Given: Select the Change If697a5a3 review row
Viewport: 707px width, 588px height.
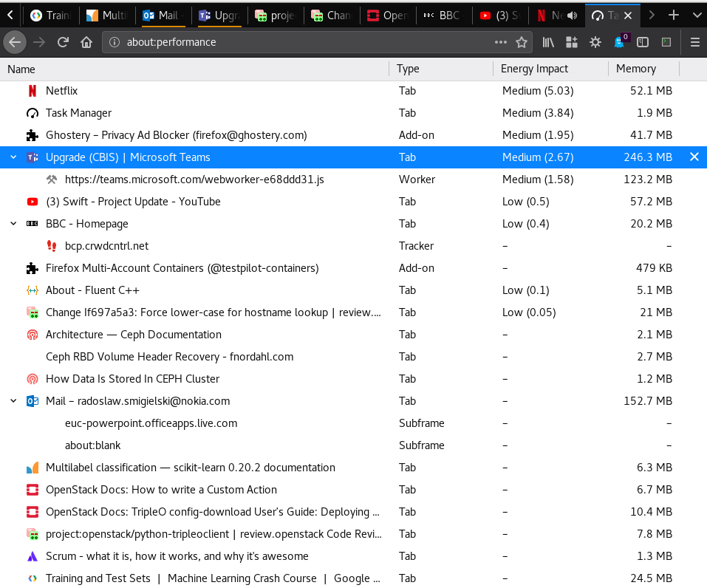Looking at the screenshot, I should click(x=353, y=312).
